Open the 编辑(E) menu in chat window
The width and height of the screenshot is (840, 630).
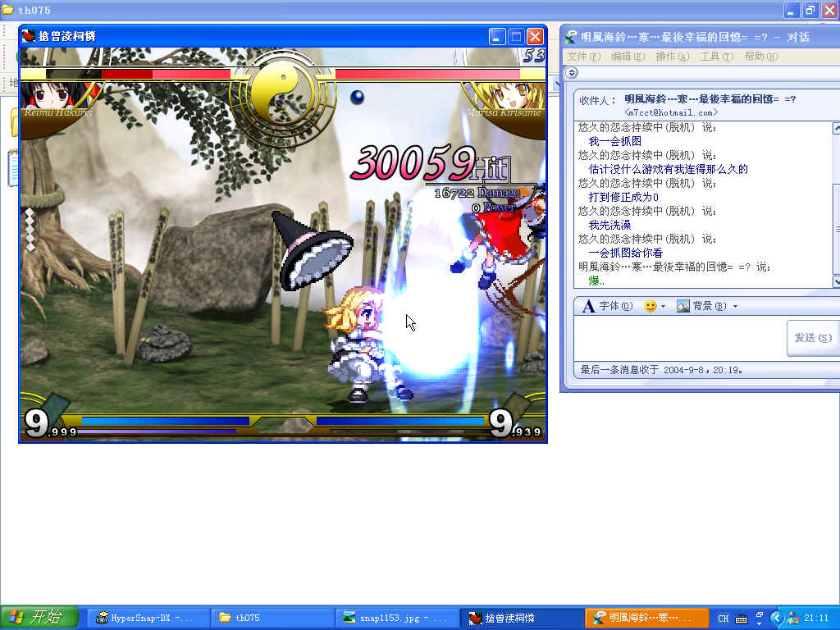point(628,57)
